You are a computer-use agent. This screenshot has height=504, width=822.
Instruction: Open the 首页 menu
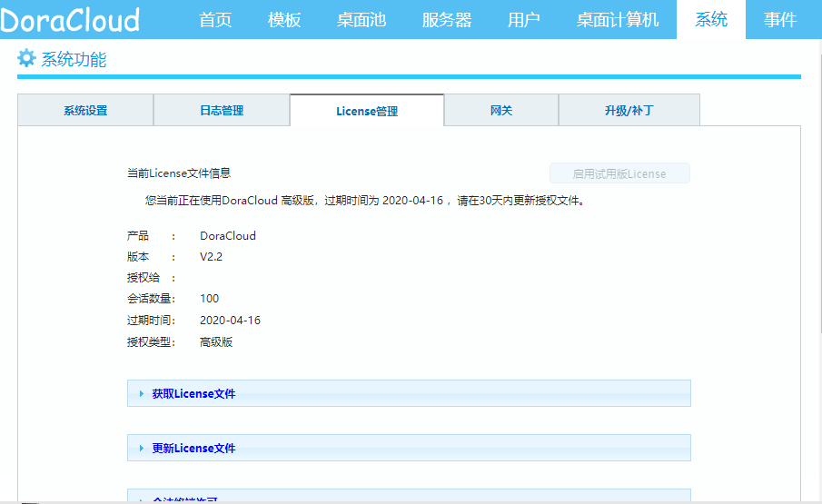[x=215, y=20]
